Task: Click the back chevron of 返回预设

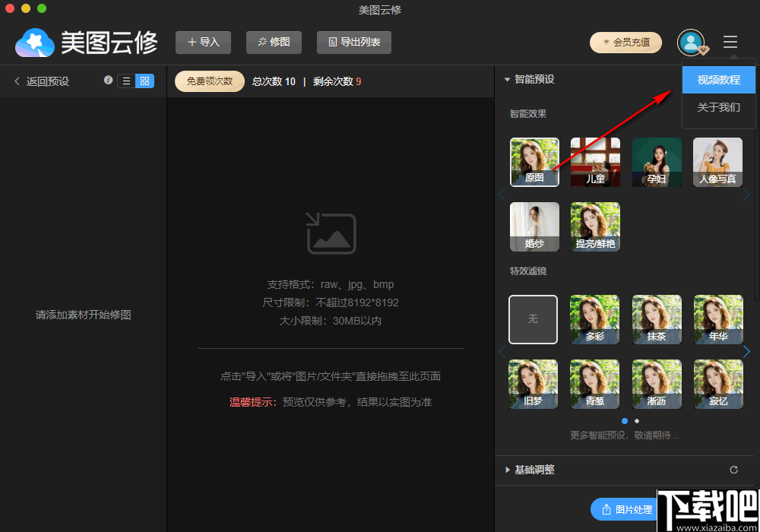Action: coord(17,81)
